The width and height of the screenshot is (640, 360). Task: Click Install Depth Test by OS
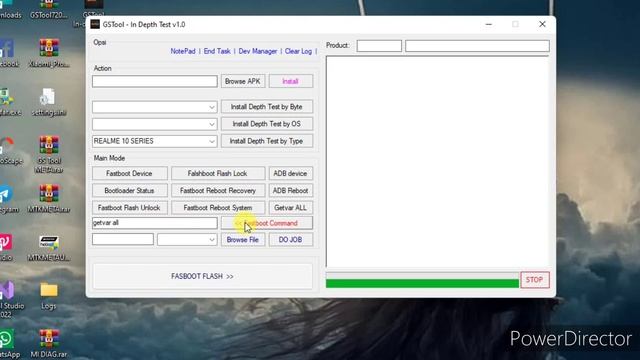(267, 124)
